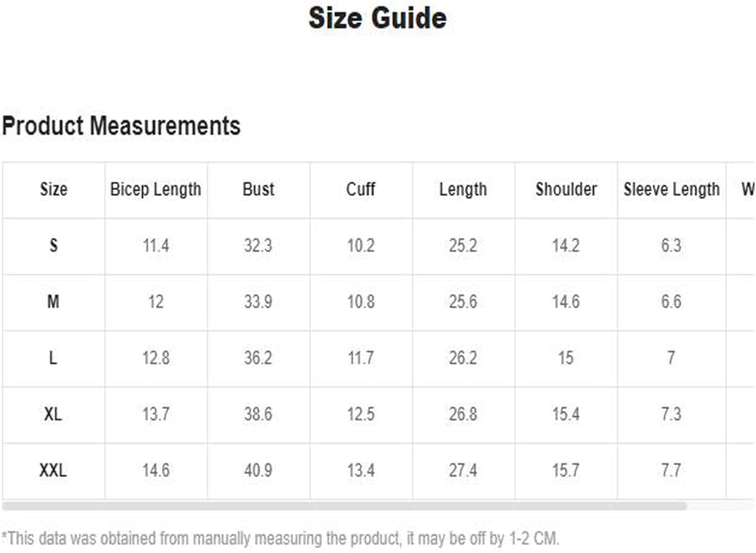Select the 26.2 length value for L
The width and height of the screenshot is (756, 553).
coord(463,358)
